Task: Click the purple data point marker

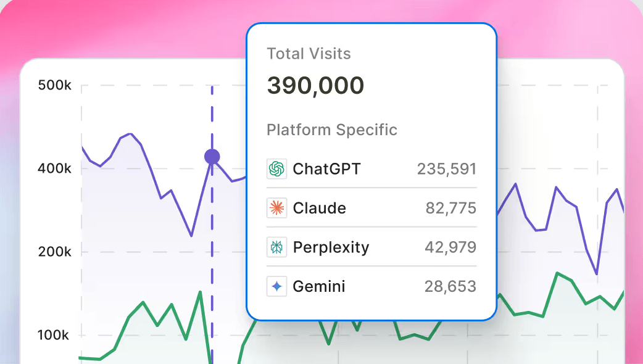Action: click(212, 157)
